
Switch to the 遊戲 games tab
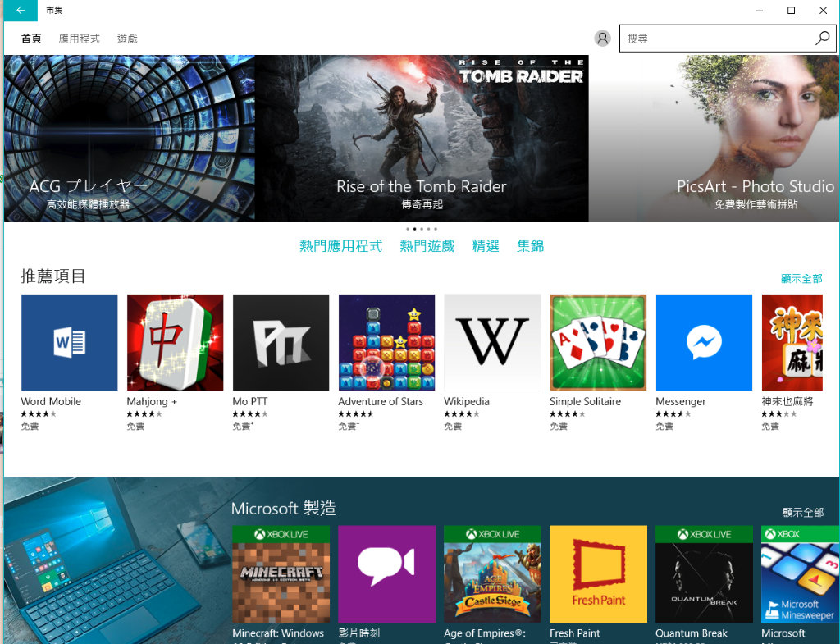[127, 39]
